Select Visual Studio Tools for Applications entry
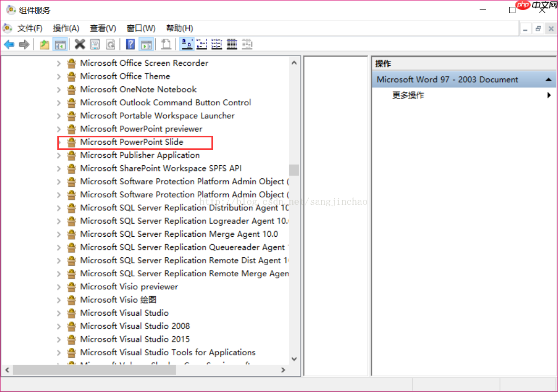 [x=168, y=353]
